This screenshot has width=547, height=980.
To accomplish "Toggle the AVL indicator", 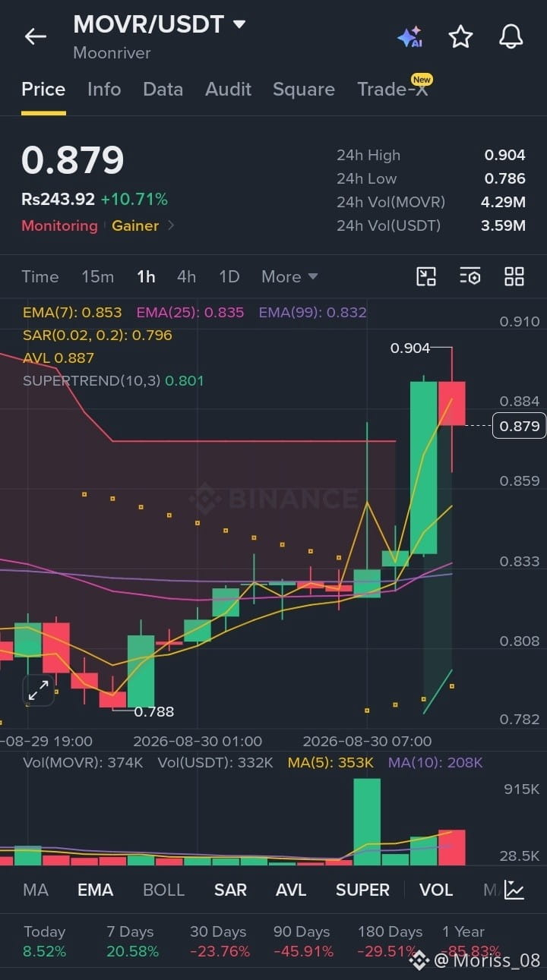I will 291,890.
